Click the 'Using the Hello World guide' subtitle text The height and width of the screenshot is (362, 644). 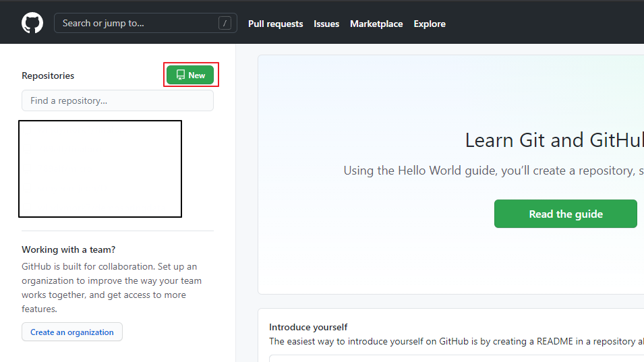tap(494, 171)
